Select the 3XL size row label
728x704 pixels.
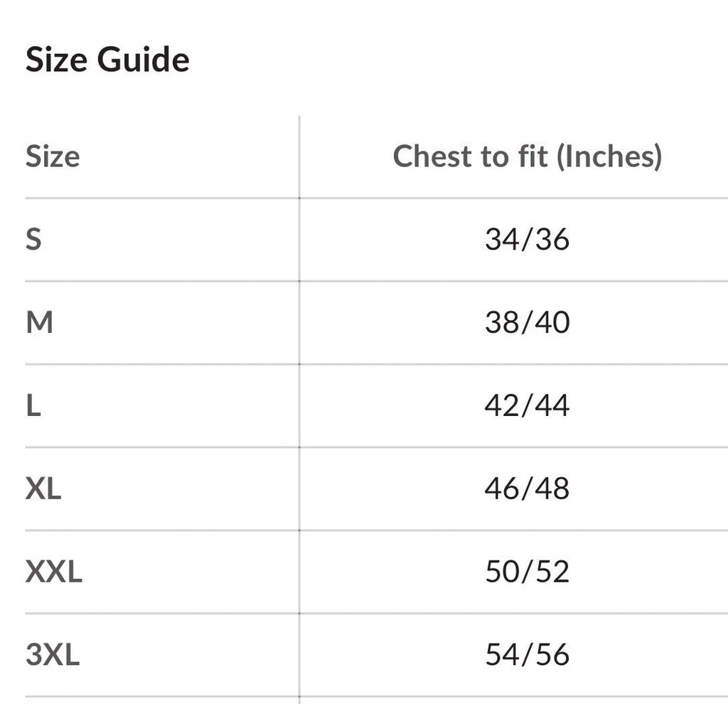coord(53,655)
